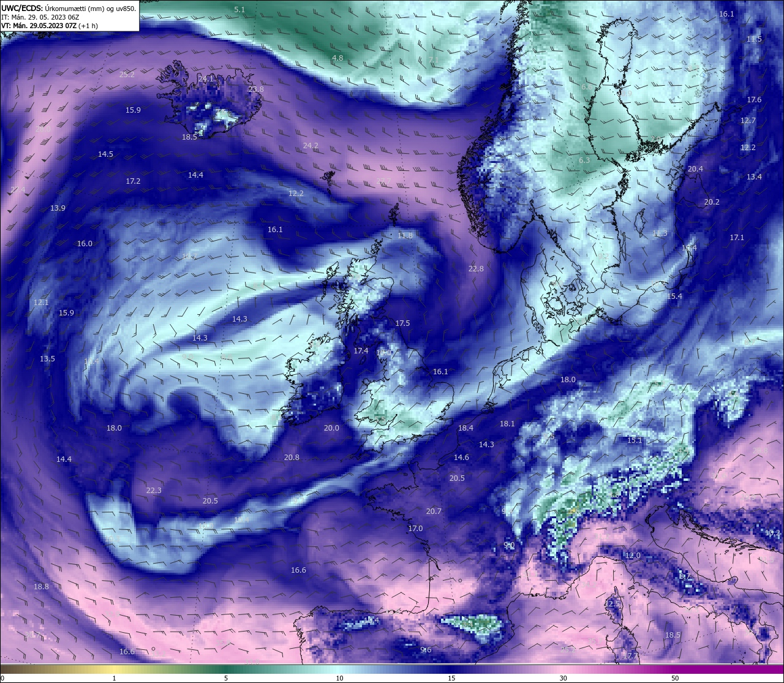The width and height of the screenshot is (784, 683).
Task: Click the 11.8 value north of Scotland
Action: (x=405, y=236)
